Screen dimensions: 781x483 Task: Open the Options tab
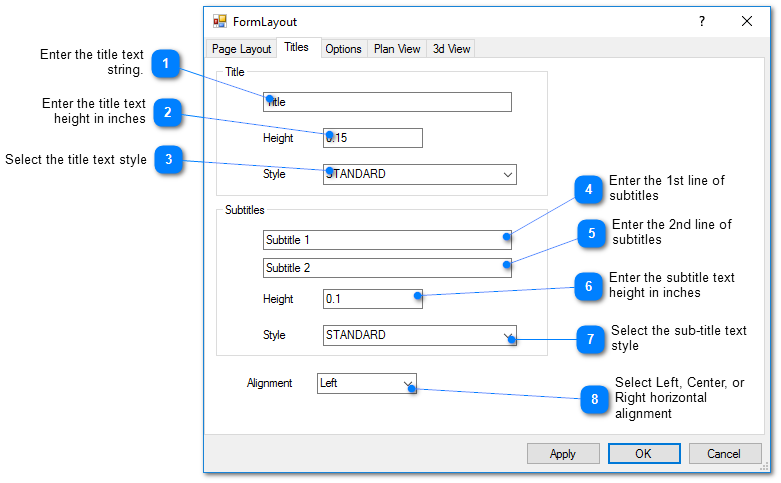click(x=343, y=49)
